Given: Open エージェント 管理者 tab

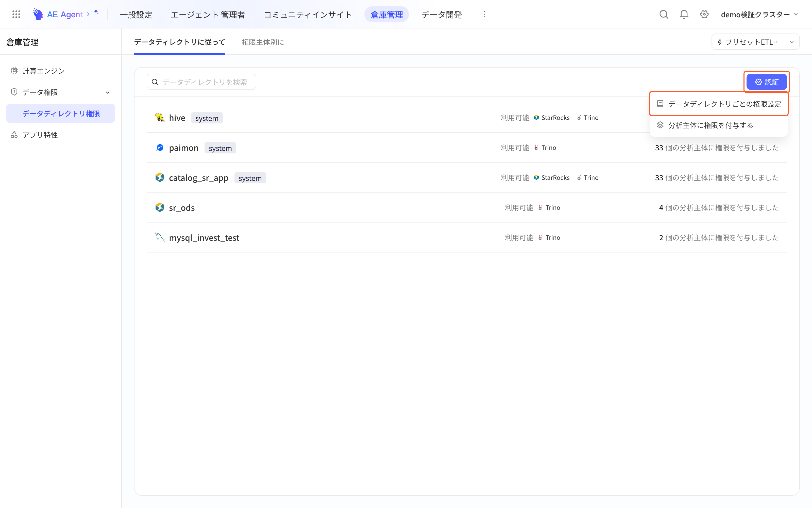Looking at the screenshot, I should (x=208, y=14).
